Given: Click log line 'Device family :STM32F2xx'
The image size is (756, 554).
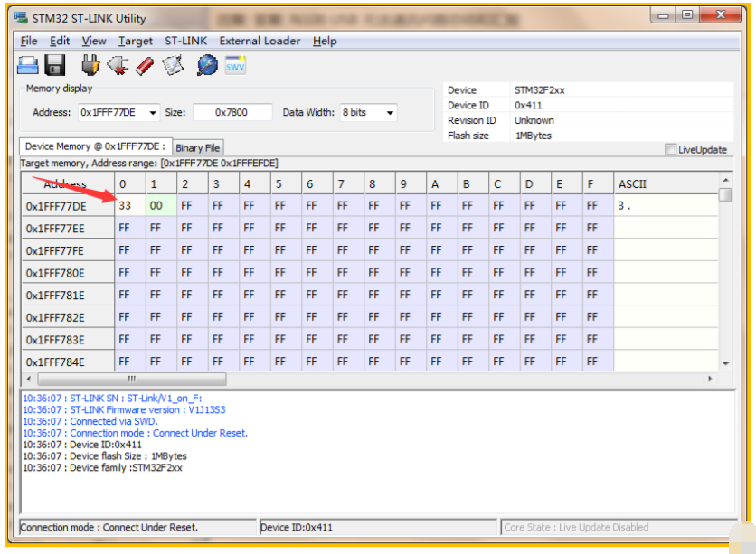Looking at the screenshot, I should point(103,468).
